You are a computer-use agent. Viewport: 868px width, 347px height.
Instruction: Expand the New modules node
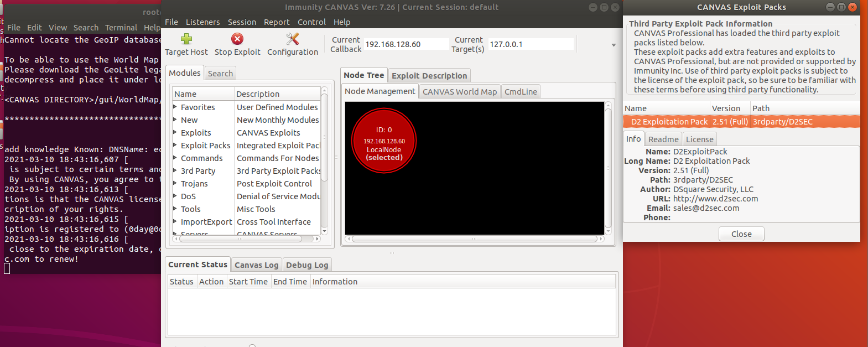coord(175,120)
